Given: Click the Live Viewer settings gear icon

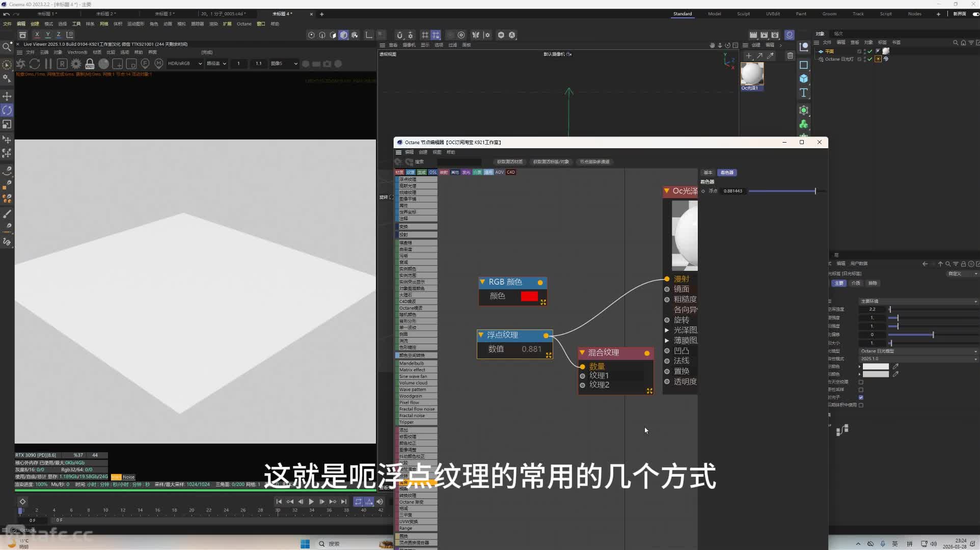Looking at the screenshot, I should [76, 64].
